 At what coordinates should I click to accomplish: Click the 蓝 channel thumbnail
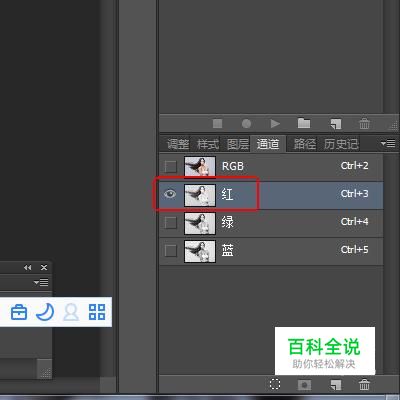(200, 251)
